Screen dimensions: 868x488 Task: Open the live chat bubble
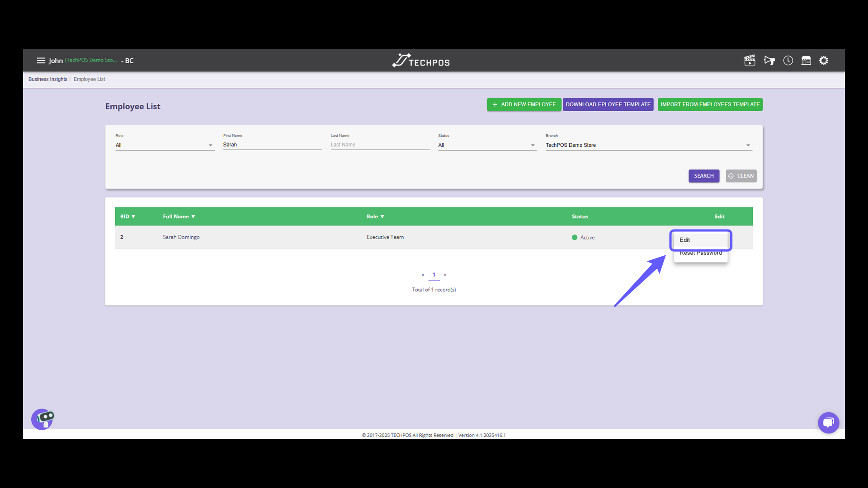pos(828,422)
